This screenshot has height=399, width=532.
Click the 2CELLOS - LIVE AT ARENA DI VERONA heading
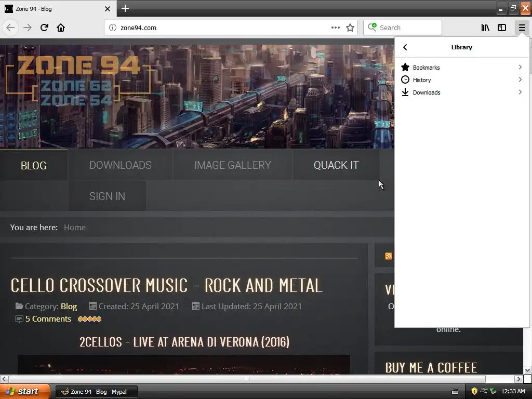[x=184, y=342]
